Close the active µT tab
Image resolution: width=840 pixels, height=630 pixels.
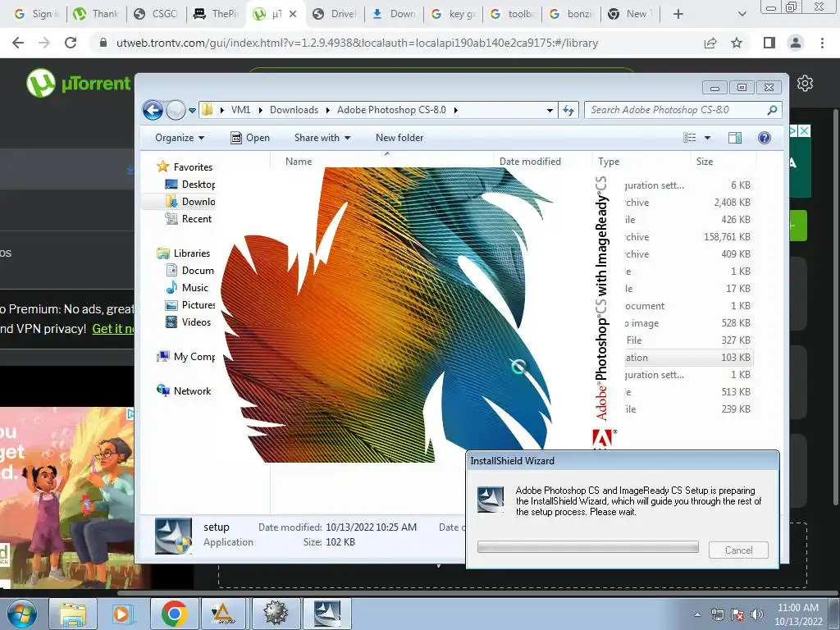[x=293, y=15]
